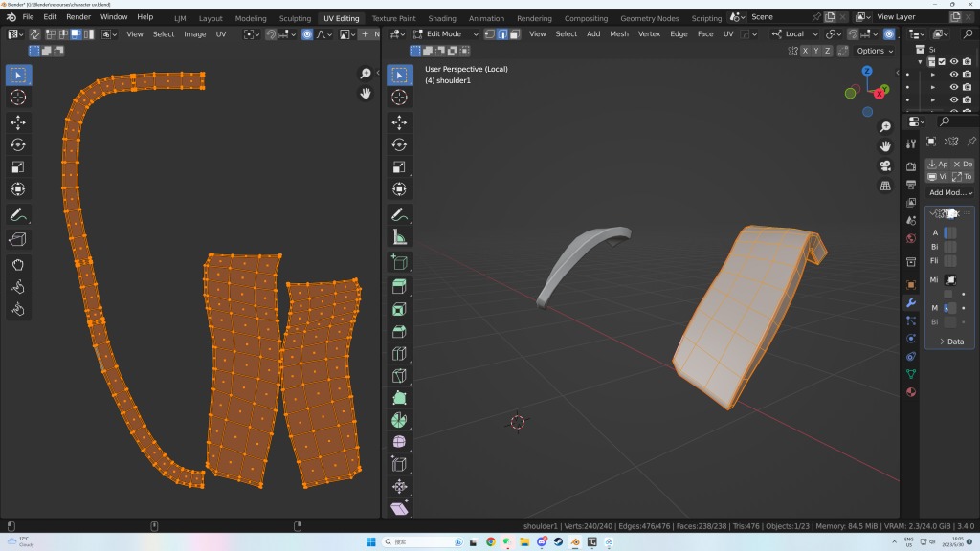980x551 pixels.
Task: Expand the modifier Data section
Action: click(x=951, y=342)
